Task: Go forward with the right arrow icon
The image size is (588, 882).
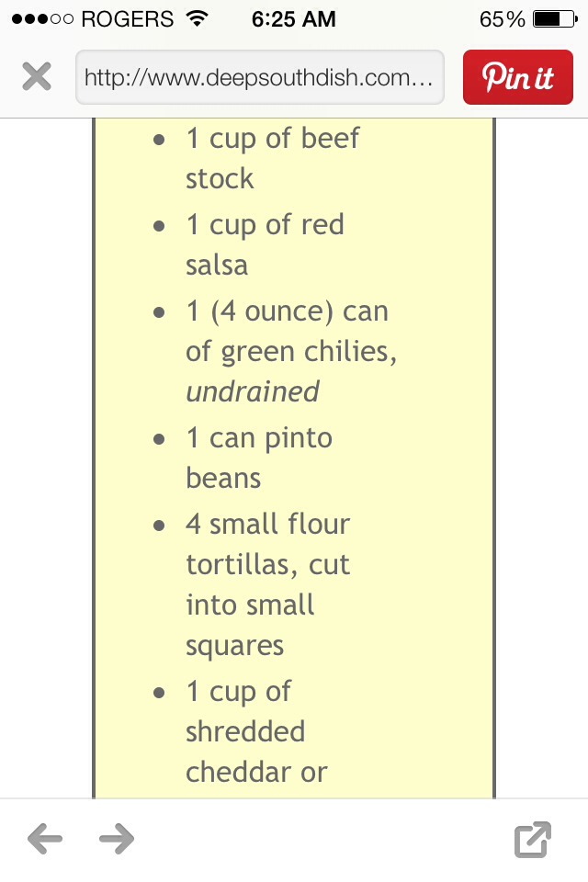Action: tap(117, 839)
